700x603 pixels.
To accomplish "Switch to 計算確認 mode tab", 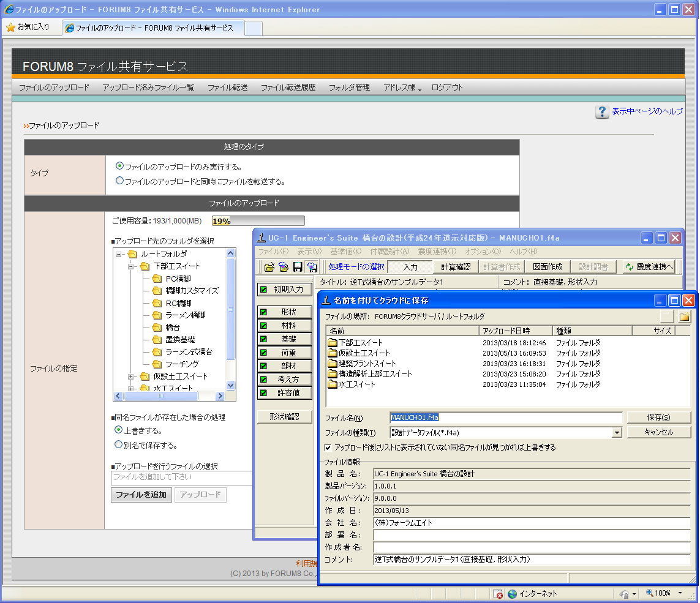I will [456, 267].
